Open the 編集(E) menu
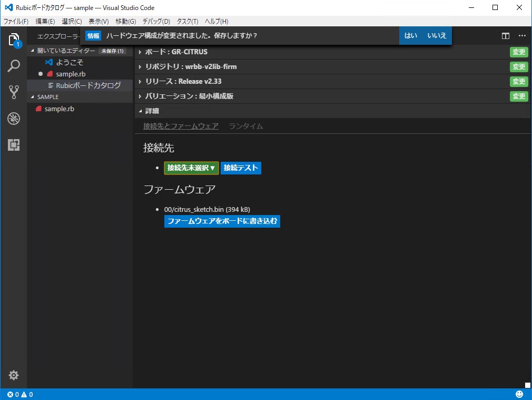 (x=45, y=22)
